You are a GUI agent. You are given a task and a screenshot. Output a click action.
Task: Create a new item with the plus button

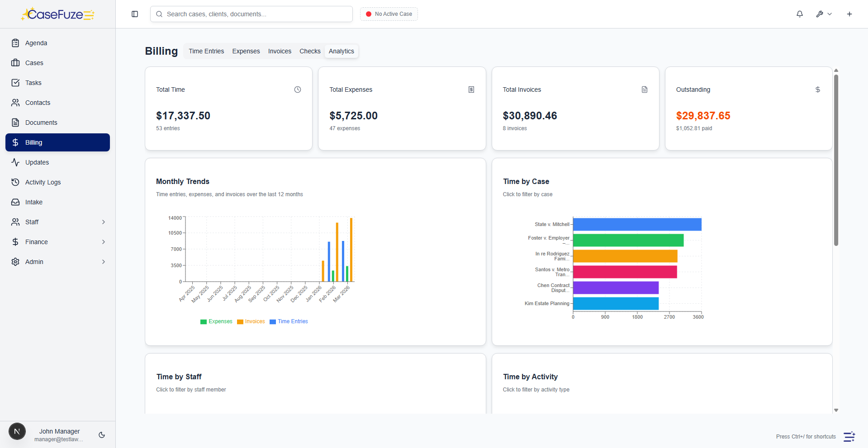pos(849,14)
